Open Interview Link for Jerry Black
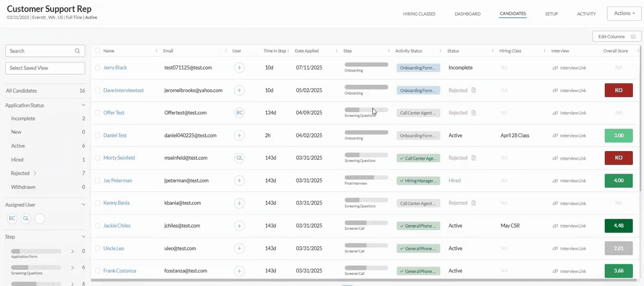This screenshot has height=286, width=644. click(x=569, y=67)
